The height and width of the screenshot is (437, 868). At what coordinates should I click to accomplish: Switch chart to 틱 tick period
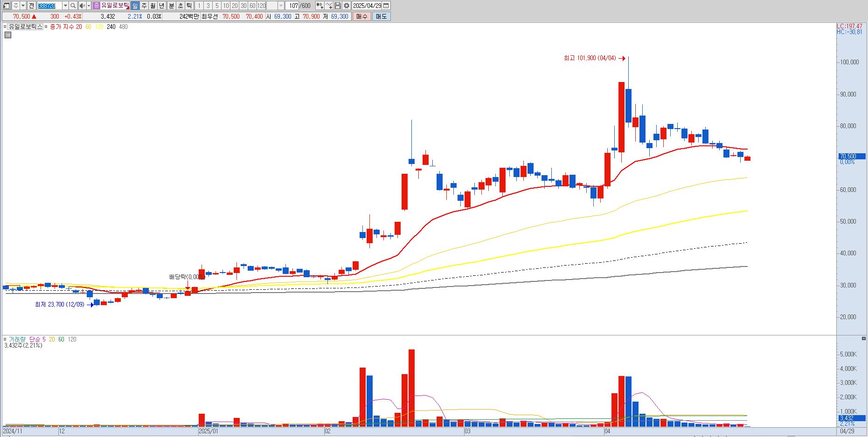[x=189, y=6]
